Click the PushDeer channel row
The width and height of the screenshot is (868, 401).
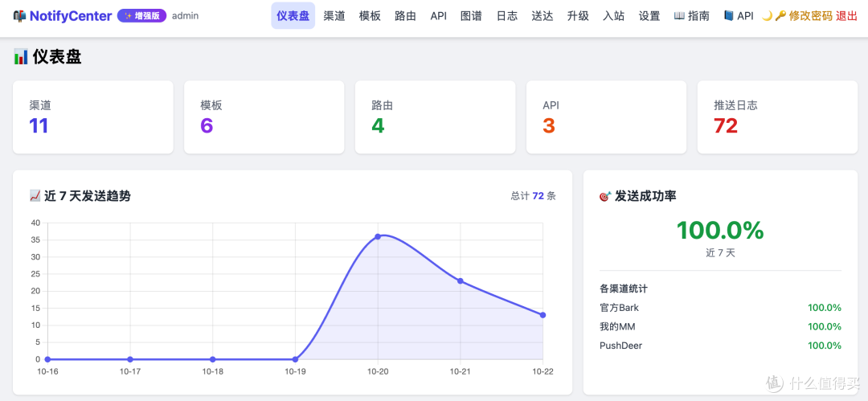(x=720, y=346)
